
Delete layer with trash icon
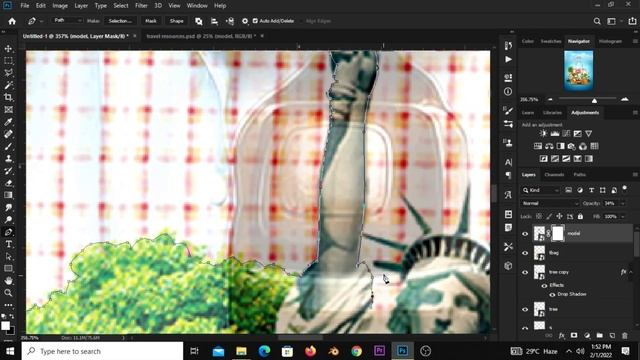click(624, 336)
